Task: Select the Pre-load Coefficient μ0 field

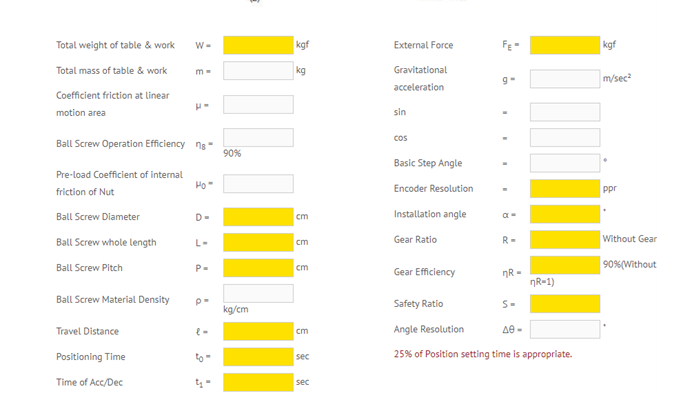Action: pyautogui.click(x=258, y=184)
